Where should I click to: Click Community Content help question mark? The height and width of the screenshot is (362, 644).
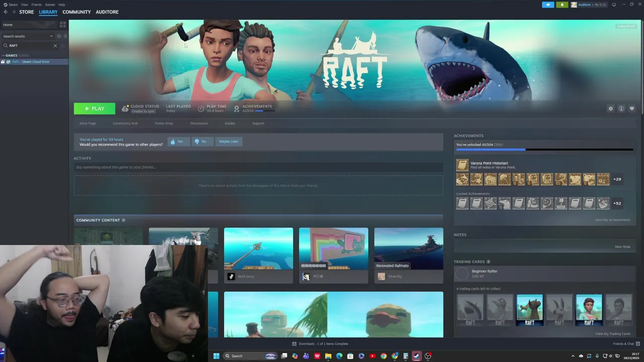pyautogui.click(x=123, y=220)
